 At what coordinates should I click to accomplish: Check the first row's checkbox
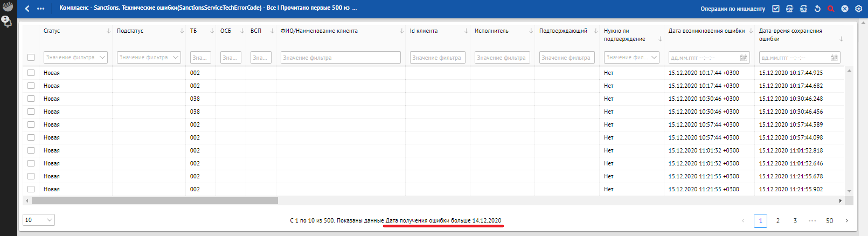click(31, 73)
